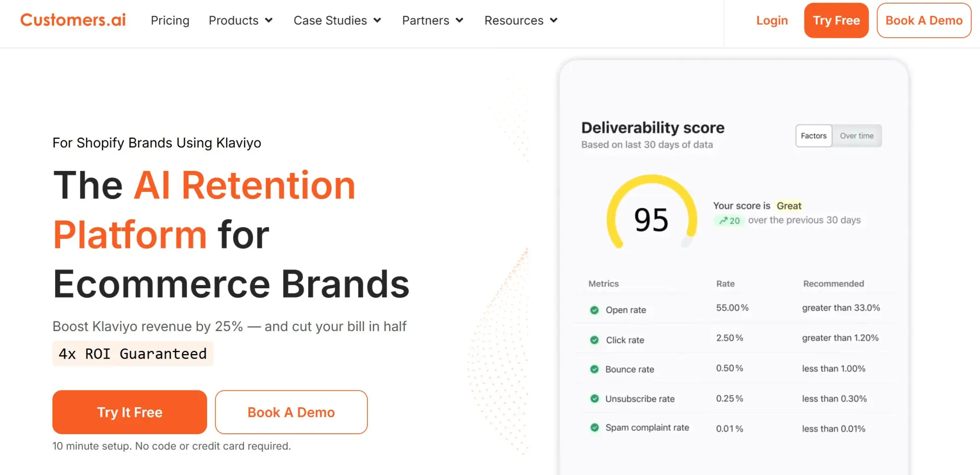
Task: Click the Book A Demo header button
Action: [924, 20]
